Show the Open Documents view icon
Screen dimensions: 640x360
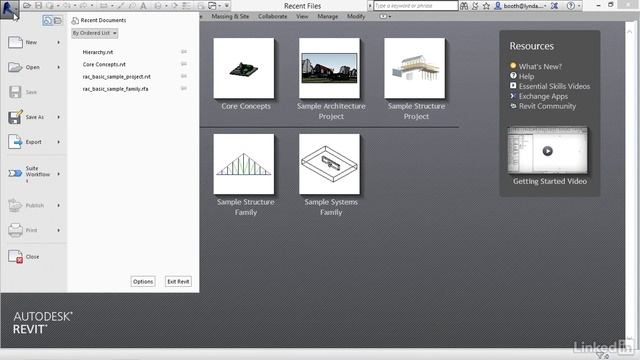pyautogui.click(x=58, y=20)
